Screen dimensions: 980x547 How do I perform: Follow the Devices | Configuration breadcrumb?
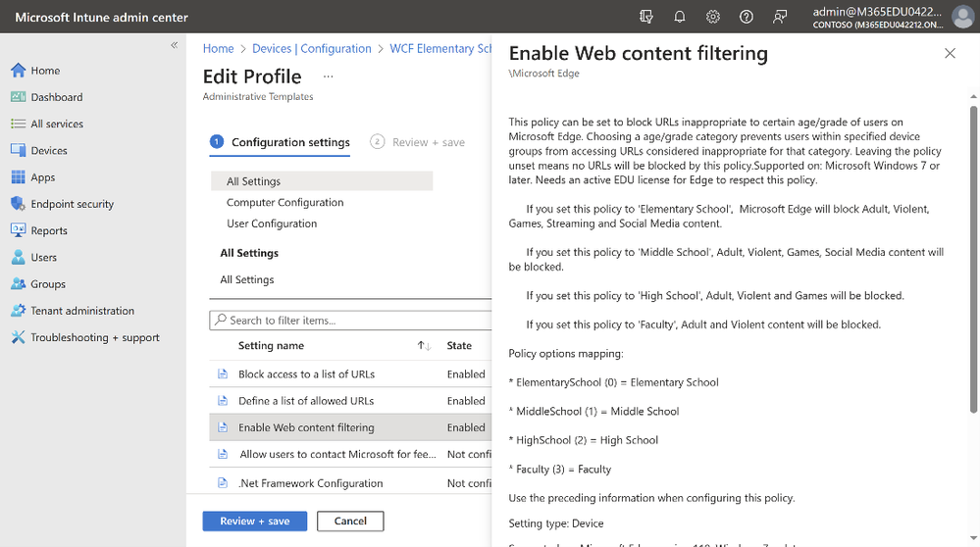tap(311, 49)
